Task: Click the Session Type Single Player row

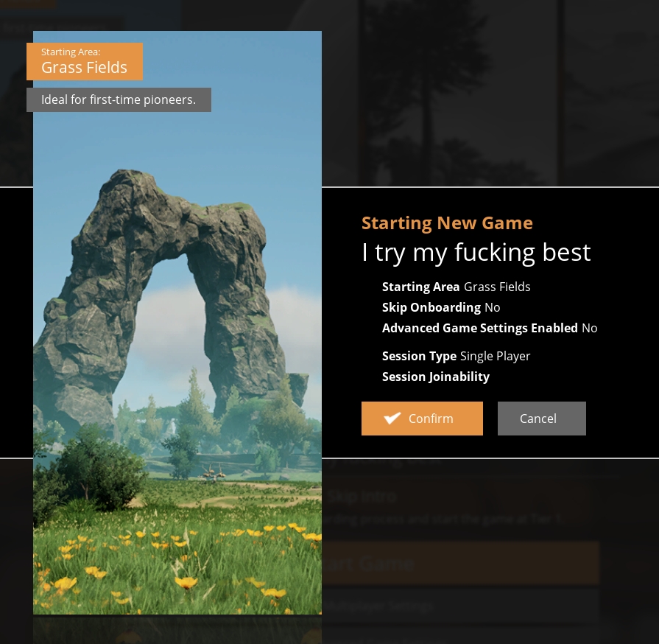Action: [x=456, y=356]
